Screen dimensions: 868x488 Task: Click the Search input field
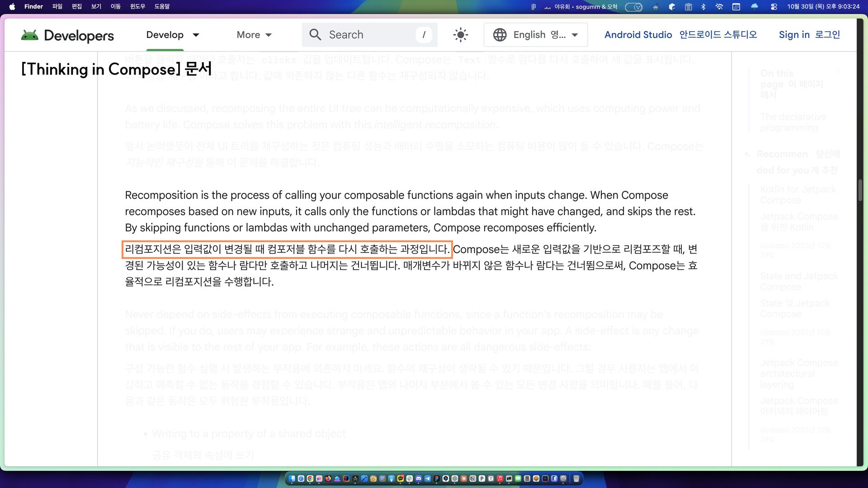tap(370, 35)
